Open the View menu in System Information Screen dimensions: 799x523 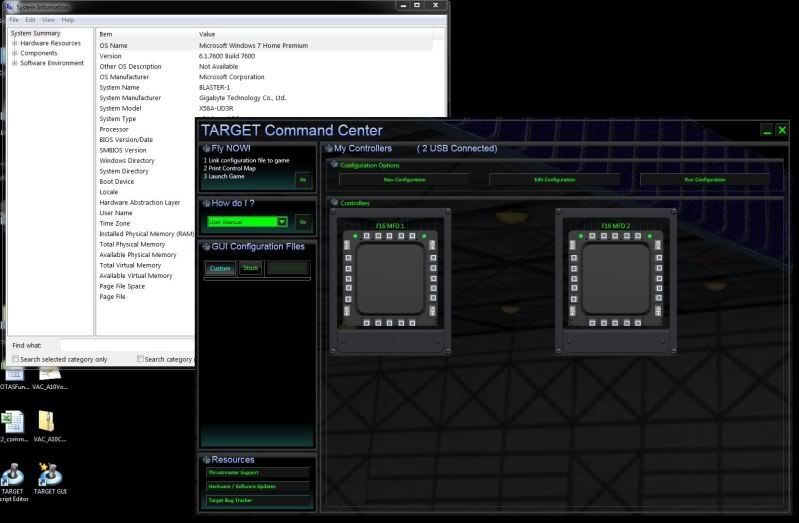pyautogui.click(x=49, y=20)
